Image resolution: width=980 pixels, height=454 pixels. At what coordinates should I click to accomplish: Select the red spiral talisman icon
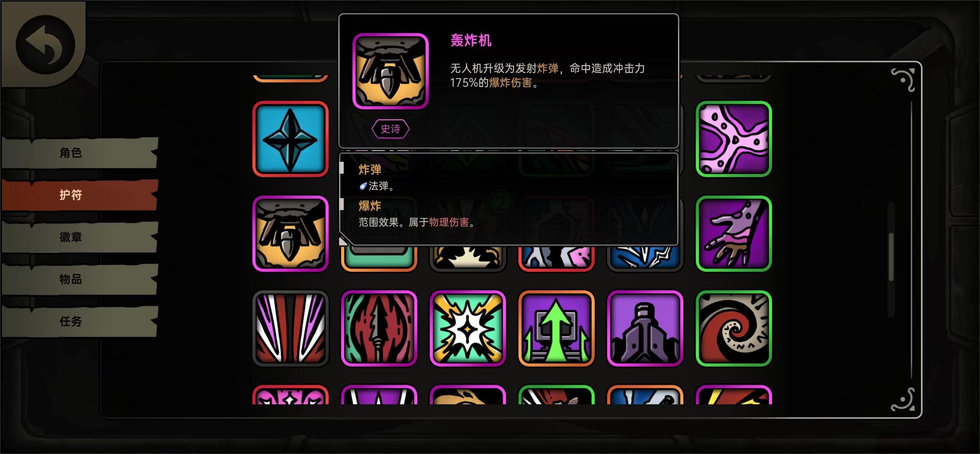734,328
